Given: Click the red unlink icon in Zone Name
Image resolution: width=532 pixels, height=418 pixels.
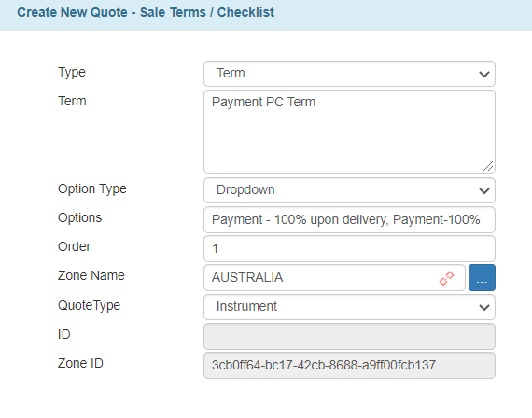Looking at the screenshot, I should [446, 278].
